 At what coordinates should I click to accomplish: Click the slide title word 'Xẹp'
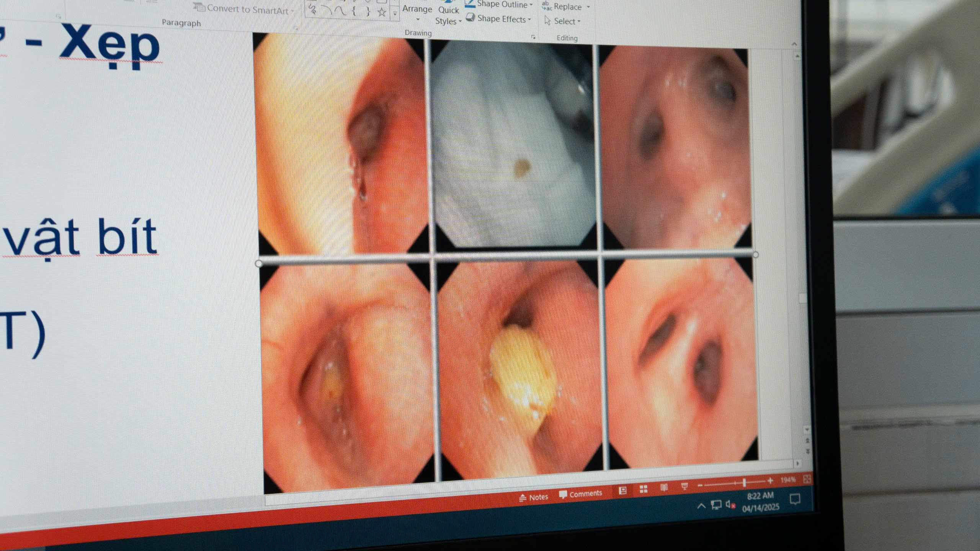(110, 47)
